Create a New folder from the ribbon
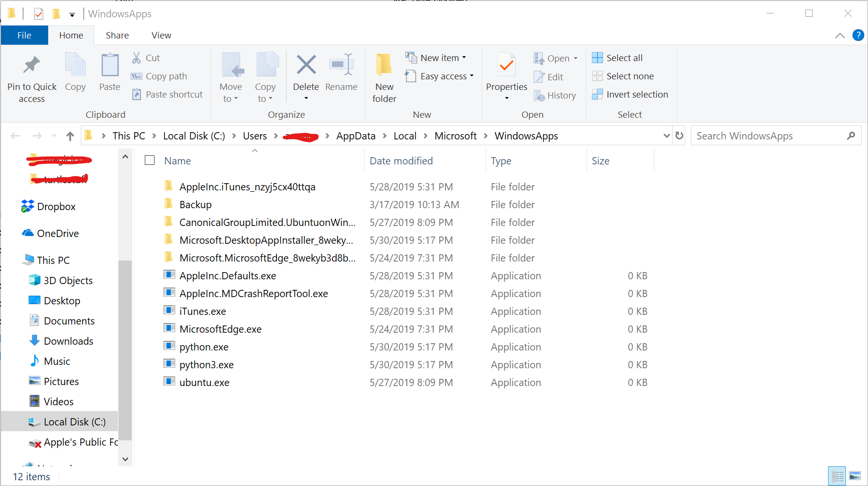 (384, 66)
